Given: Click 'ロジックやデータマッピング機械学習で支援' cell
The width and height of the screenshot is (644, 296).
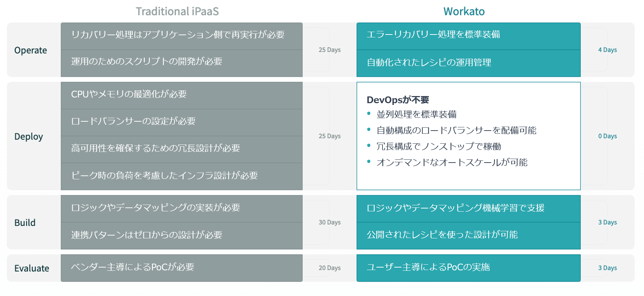Looking at the screenshot, I should click(469, 209).
